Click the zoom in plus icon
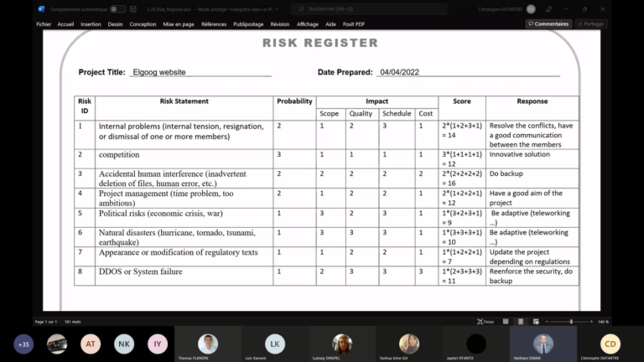Screen dimensions: 644x362 pyautogui.click(x=591, y=322)
